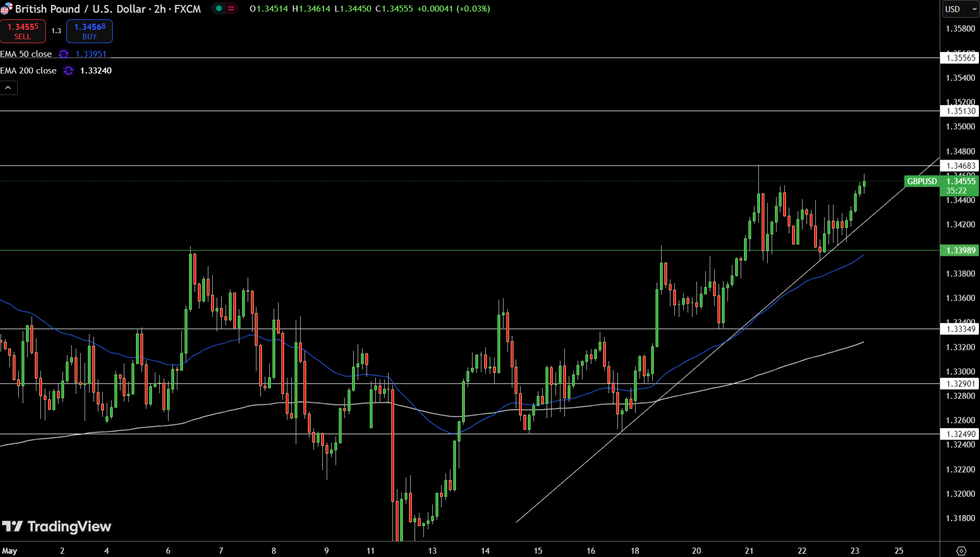Select horizontal line price label 1.35565
The image size is (980, 557).
961,57
